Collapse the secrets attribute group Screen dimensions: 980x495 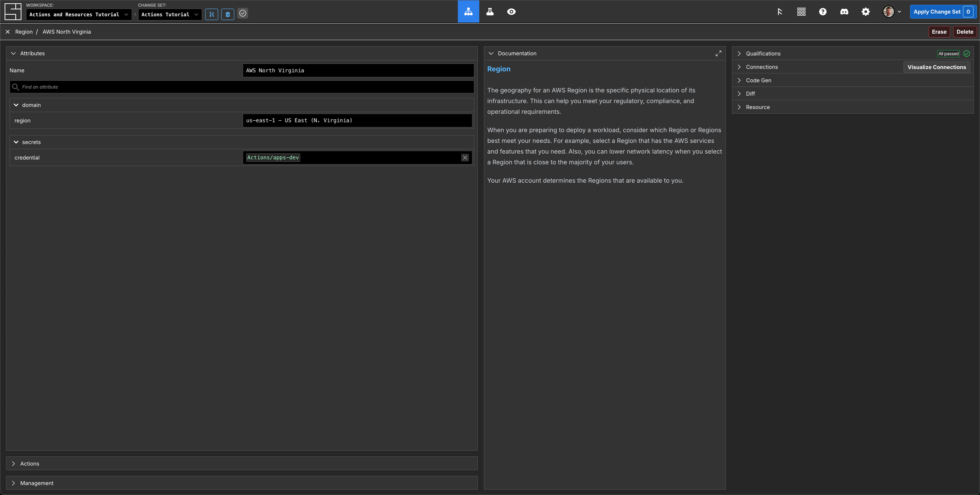[16, 142]
